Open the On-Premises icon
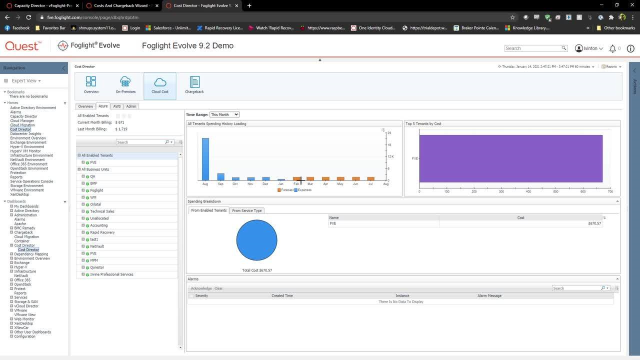Viewport: 640px width, 360px height. click(x=125, y=85)
